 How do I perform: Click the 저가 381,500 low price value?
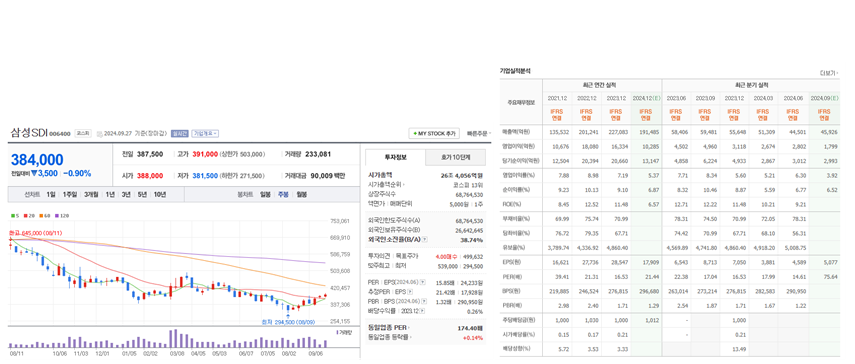point(206,176)
